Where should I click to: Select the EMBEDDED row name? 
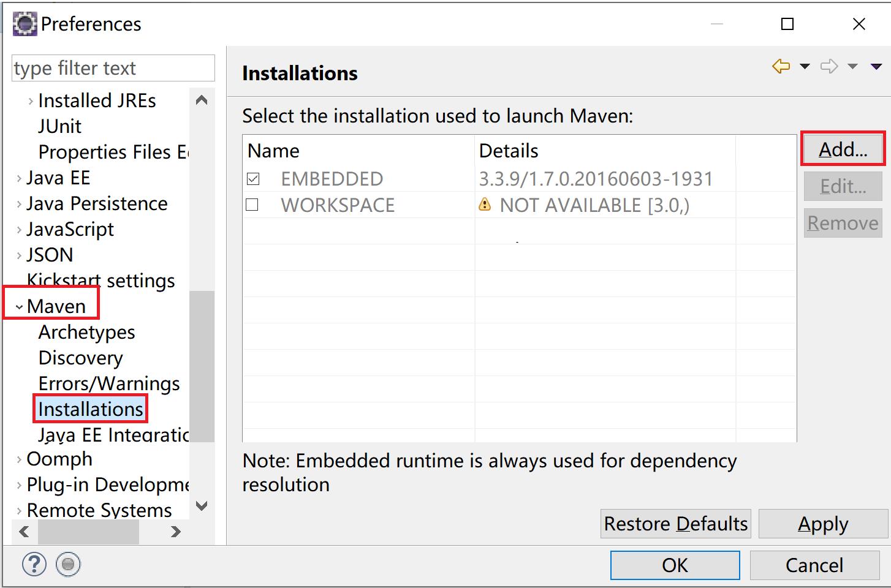pos(332,179)
